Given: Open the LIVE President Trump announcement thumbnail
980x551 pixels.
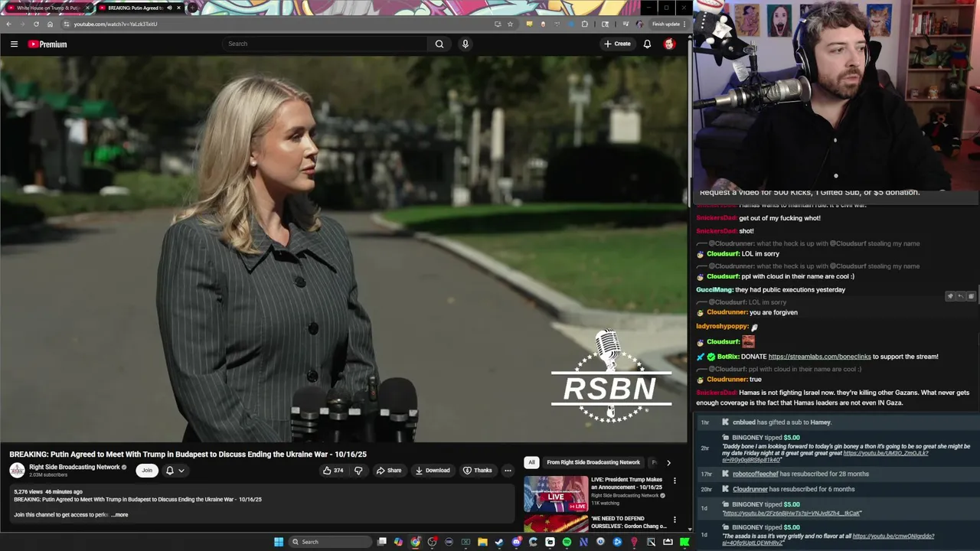Looking at the screenshot, I should (556, 494).
